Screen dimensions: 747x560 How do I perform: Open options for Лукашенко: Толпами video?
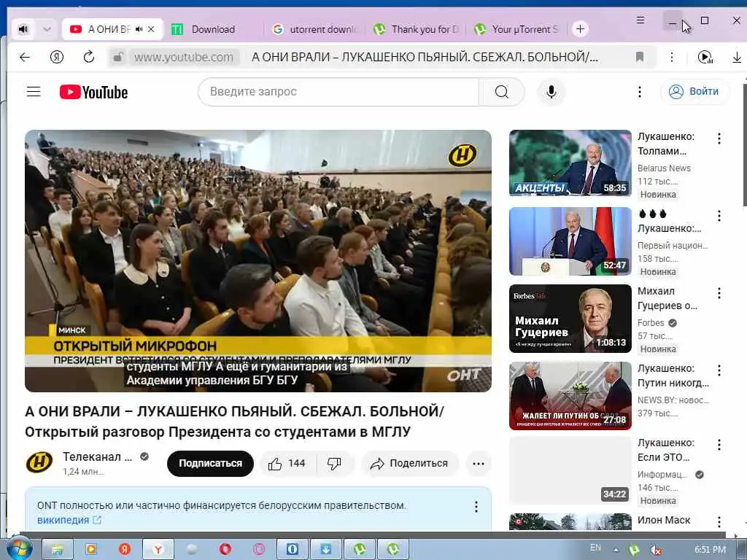pyautogui.click(x=719, y=138)
